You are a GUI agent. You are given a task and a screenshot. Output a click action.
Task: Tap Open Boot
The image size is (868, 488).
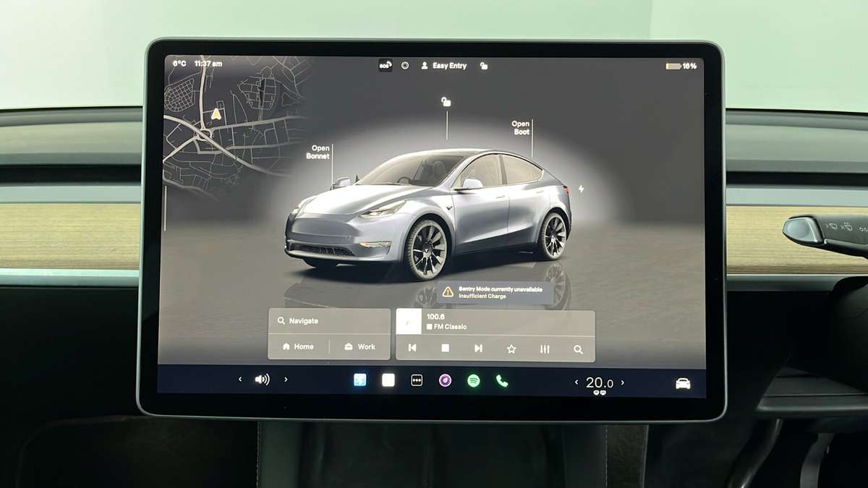(521, 128)
